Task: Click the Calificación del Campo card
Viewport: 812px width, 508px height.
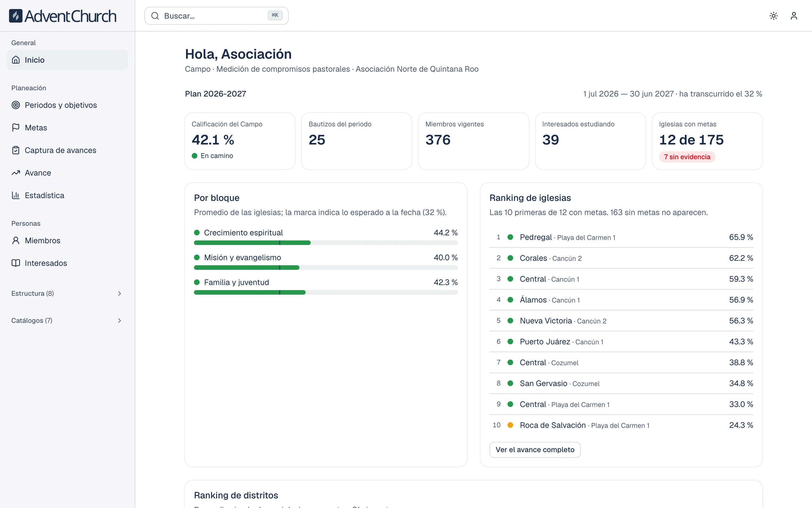Action: click(x=240, y=141)
